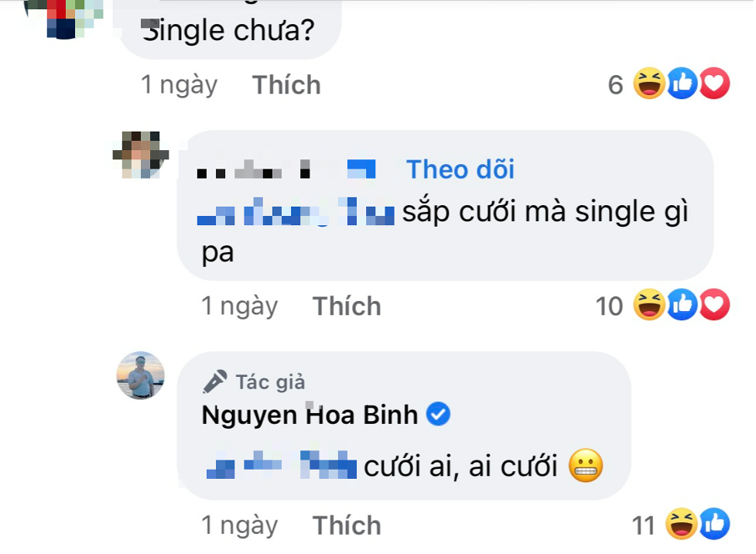Click 'Thích' under the author's reply
756x554 pixels.
click(x=347, y=525)
